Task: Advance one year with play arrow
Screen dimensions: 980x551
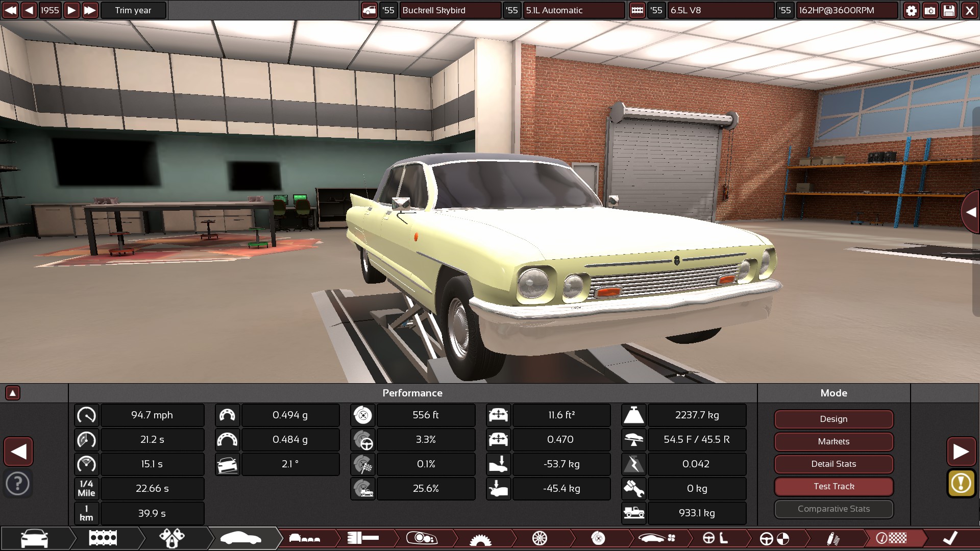Action: [x=71, y=10]
